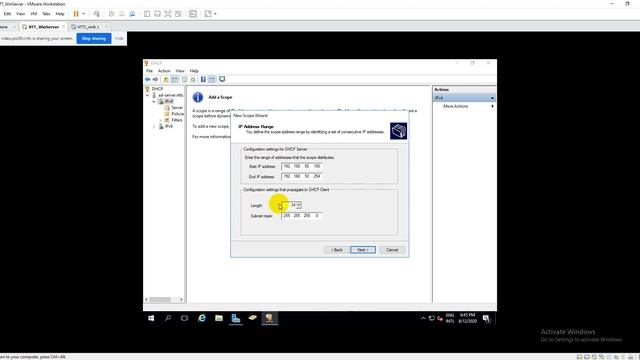Image resolution: width=640 pixels, height=360 pixels.
Task: Open Internet Explorer from the taskbar
Action: pyautogui.click(x=202, y=318)
